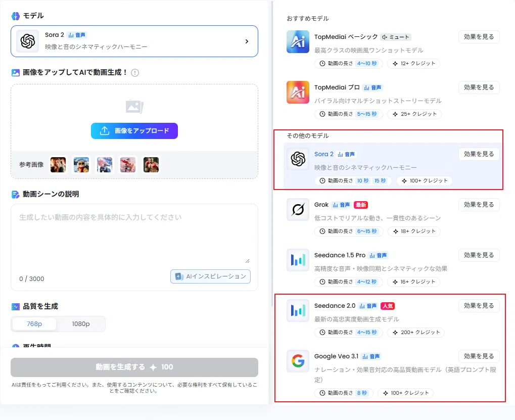Select the fourth reference image thumbnail
The image size is (515, 420).
[128, 165]
